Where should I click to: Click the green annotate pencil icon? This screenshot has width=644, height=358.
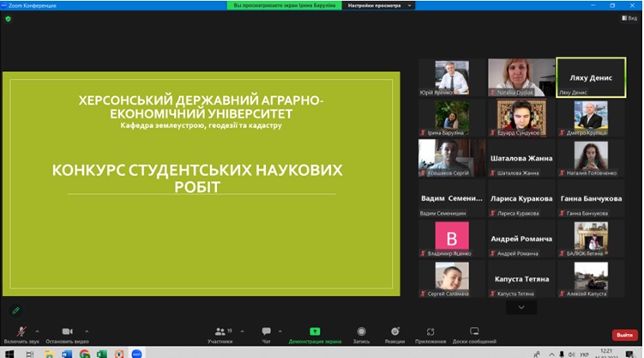pyautogui.click(x=15, y=310)
